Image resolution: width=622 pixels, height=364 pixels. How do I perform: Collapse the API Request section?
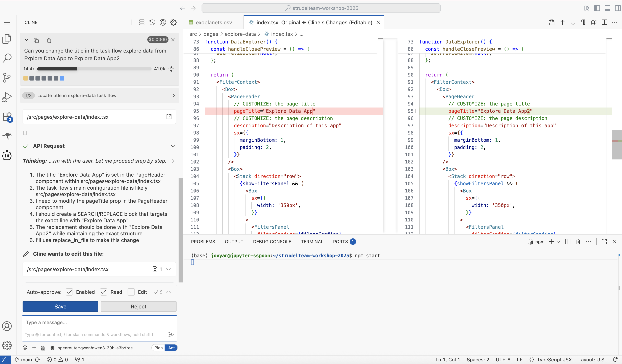173,146
